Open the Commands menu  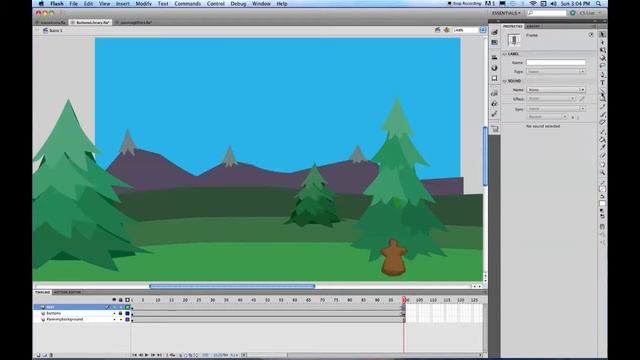[187, 4]
